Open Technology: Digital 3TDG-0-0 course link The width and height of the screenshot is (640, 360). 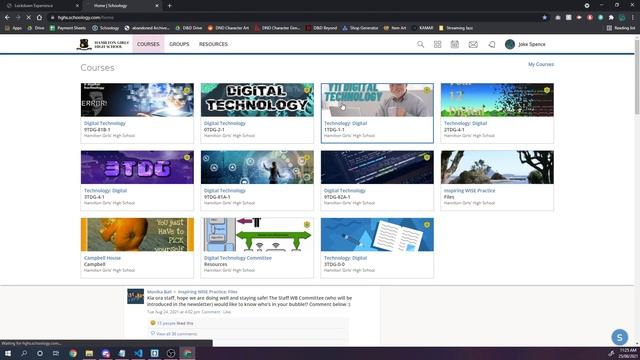pos(345,258)
